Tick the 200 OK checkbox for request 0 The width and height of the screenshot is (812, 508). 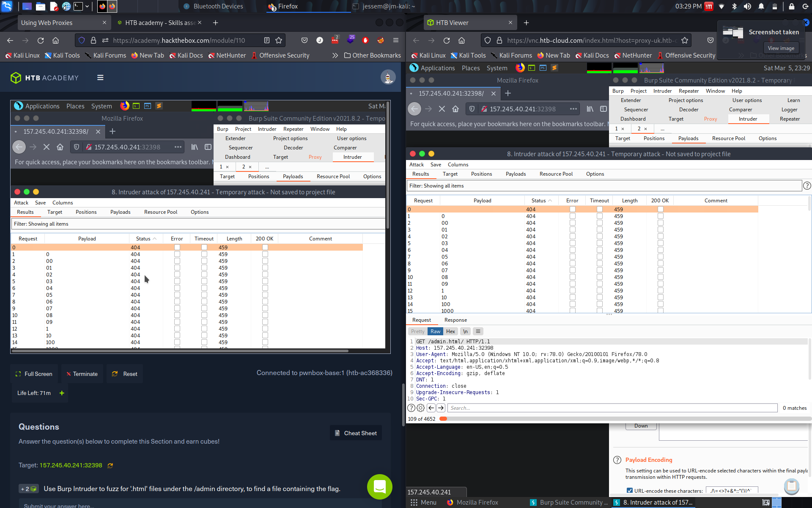(x=660, y=209)
